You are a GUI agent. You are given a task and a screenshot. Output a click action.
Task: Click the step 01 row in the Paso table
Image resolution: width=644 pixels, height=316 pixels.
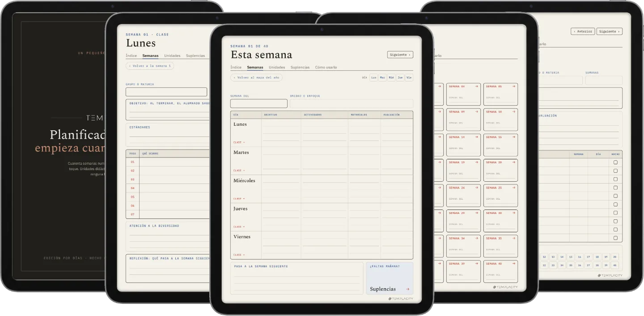[x=168, y=162]
